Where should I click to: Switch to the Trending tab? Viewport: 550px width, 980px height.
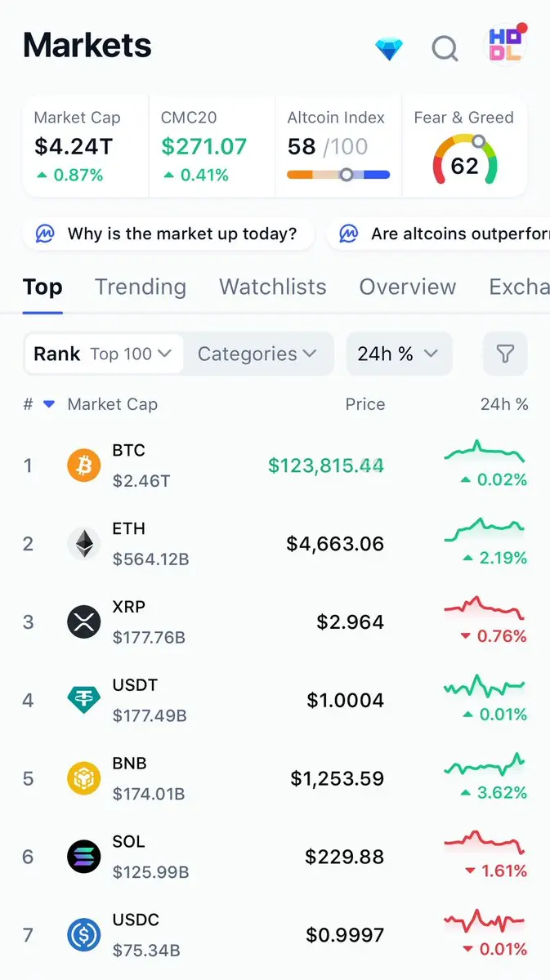(x=141, y=287)
